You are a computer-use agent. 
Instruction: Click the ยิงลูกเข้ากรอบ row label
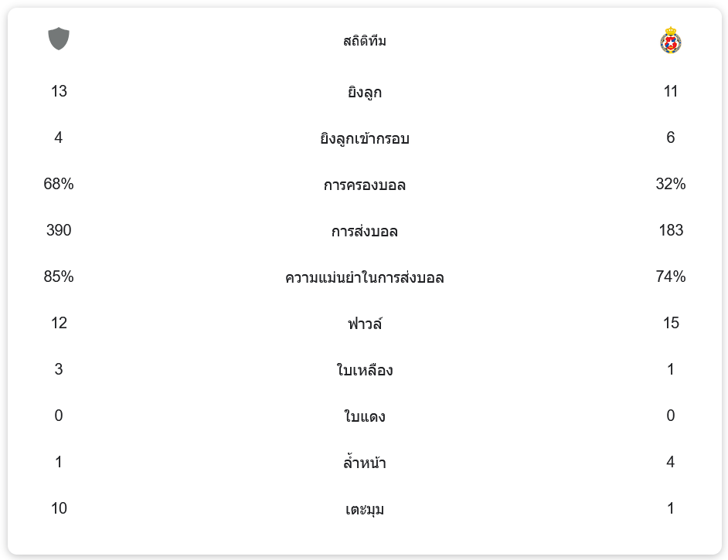[x=365, y=139]
